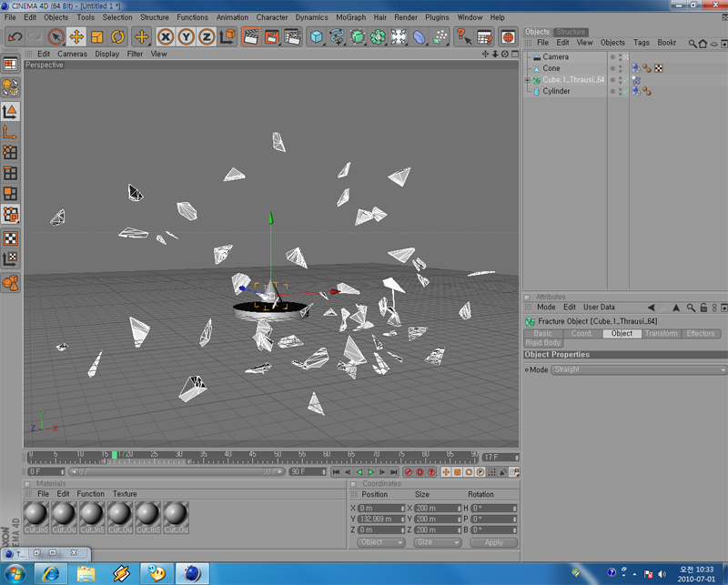This screenshot has width=728, height=585.
Task: Render to Picture Viewer
Action: (271, 36)
